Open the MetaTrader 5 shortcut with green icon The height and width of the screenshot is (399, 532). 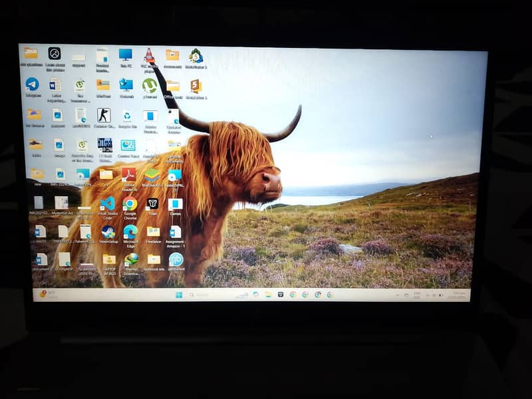[x=196, y=56]
